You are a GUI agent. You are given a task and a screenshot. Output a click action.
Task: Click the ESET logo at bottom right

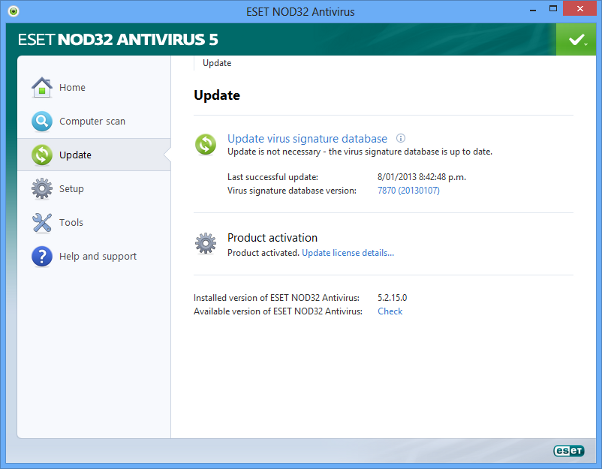click(569, 451)
